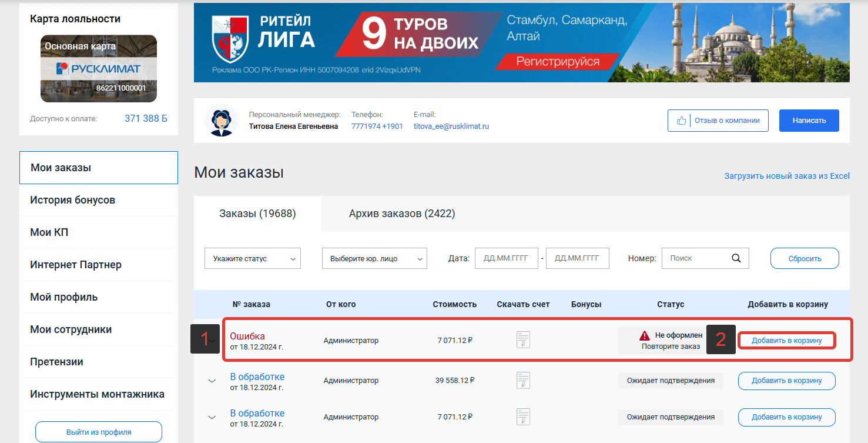Select the Заказы (19688) tab
The image size is (868, 443).
(x=257, y=214)
